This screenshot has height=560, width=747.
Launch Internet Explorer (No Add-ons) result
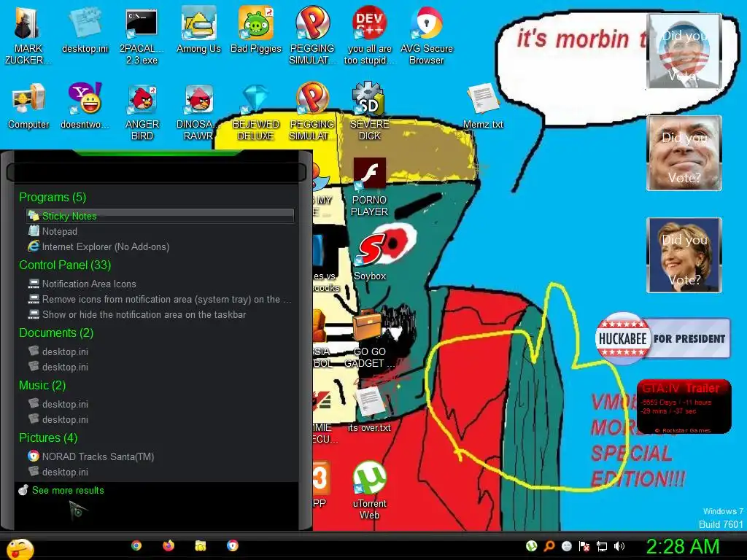click(160, 246)
